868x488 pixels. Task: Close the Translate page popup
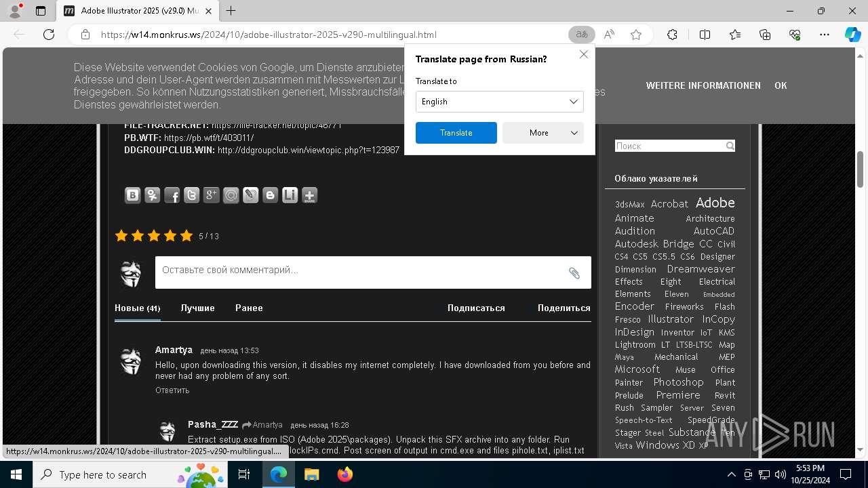(584, 54)
